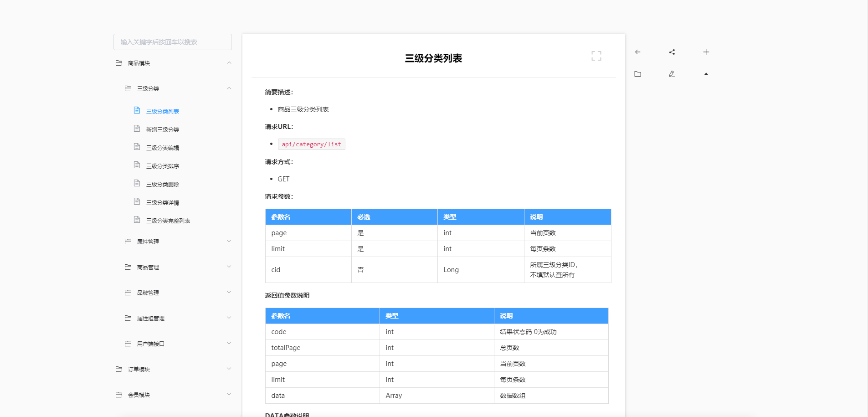Open the 新增三级分类 page

click(163, 129)
